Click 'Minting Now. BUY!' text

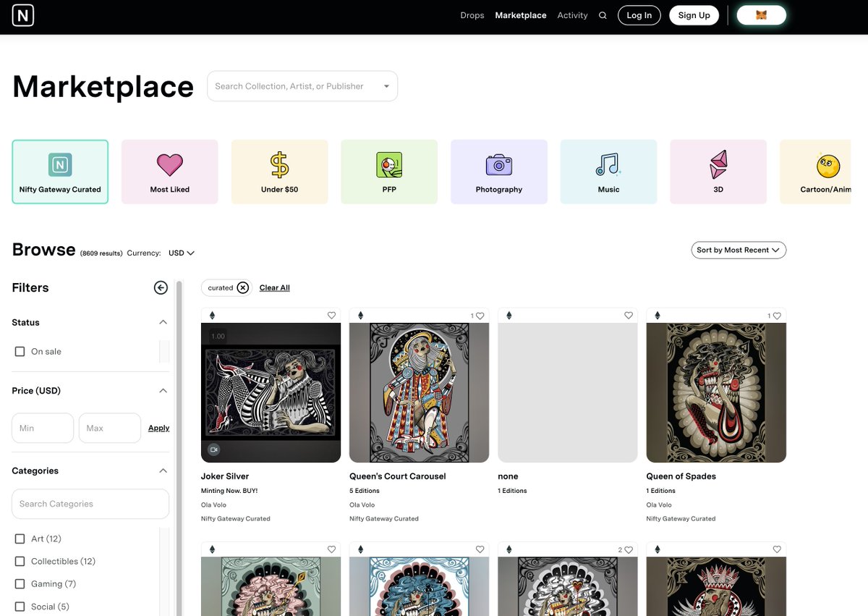(x=229, y=491)
